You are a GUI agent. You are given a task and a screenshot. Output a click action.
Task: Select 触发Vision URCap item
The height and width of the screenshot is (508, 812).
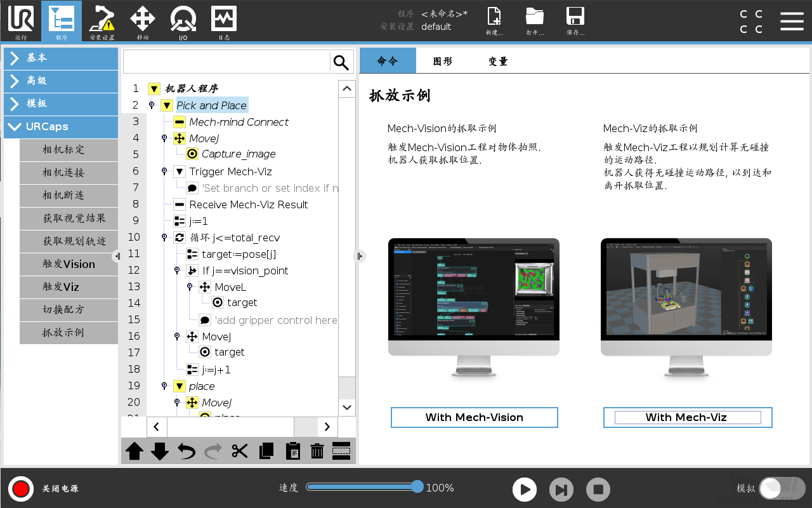pyautogui.click(x=69, y=264)
